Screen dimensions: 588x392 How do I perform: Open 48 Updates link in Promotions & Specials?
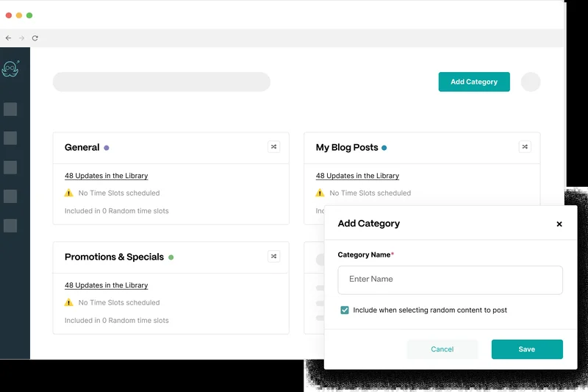(106, 285)
